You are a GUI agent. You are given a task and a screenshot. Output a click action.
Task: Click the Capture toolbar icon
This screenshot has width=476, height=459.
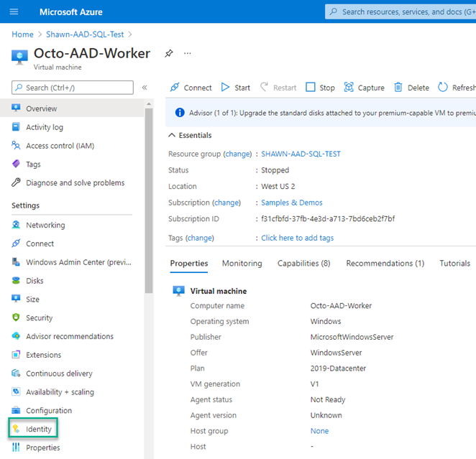[x=364, y=88]
